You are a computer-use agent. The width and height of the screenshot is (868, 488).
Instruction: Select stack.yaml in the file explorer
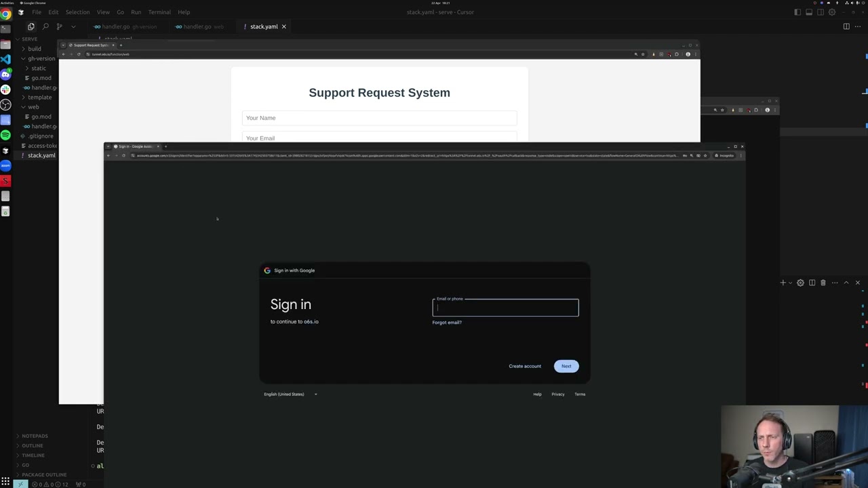tap(41, 155)
